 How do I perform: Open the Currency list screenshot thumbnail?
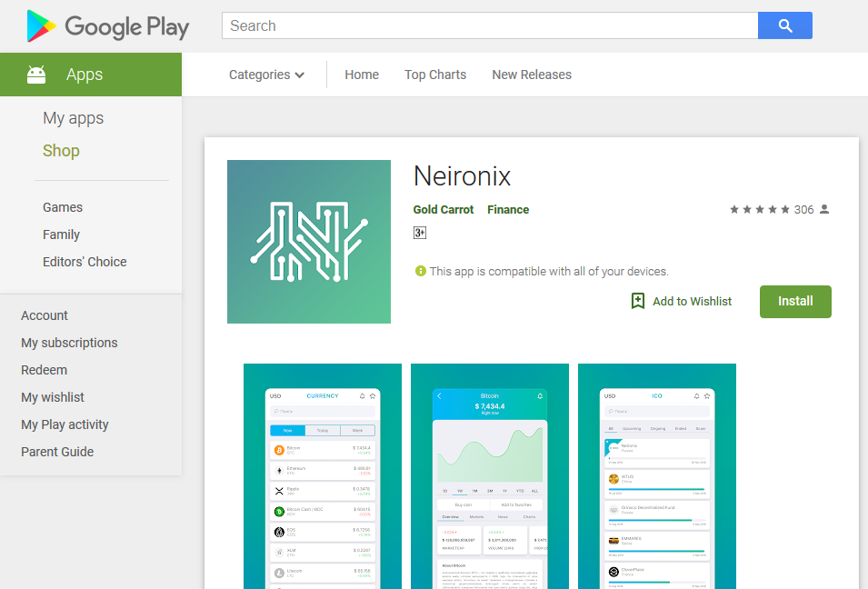pyautogui.click(x=323, y=476)
